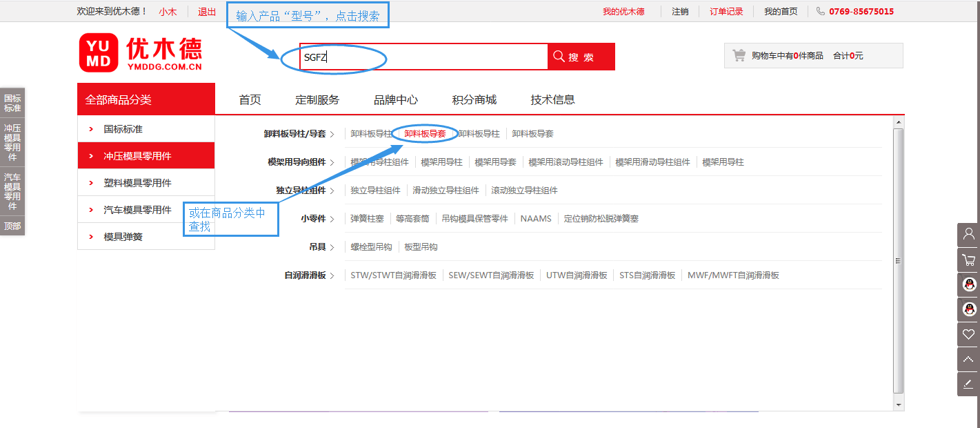The image size is (980, 428).
Task: Open the 定位销防松脱弹簧塞 product link
Action: (x=601, y=219)
